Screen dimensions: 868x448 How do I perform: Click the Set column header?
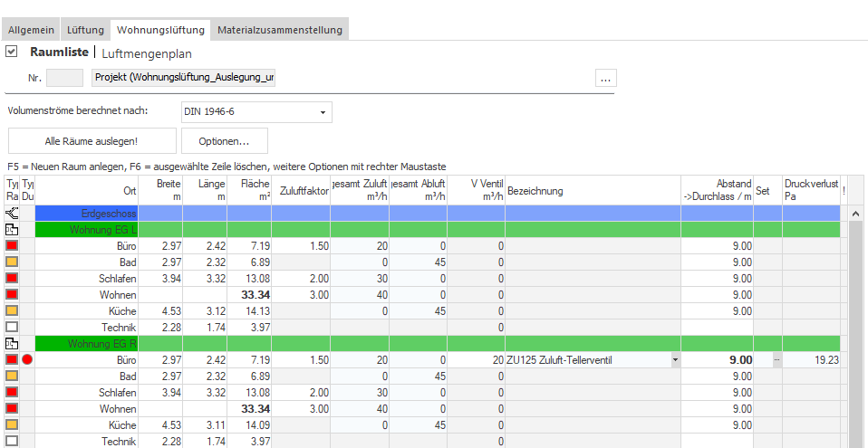click(x=767, y=190)
